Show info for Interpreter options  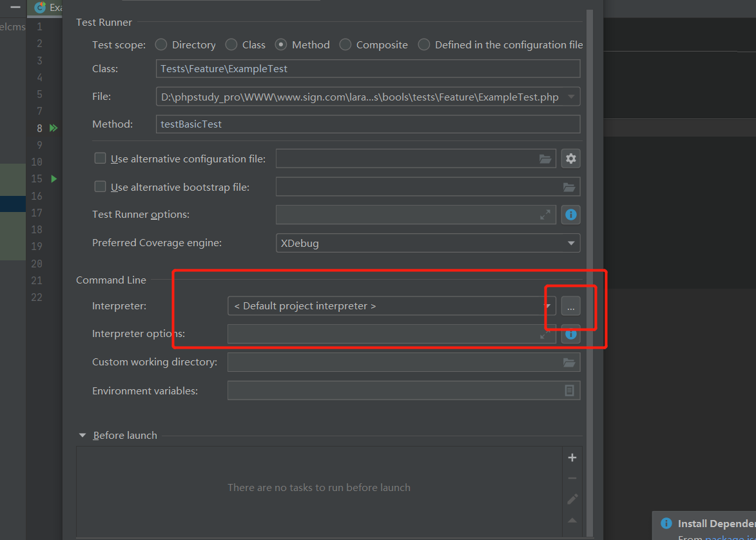pos(571,334)
